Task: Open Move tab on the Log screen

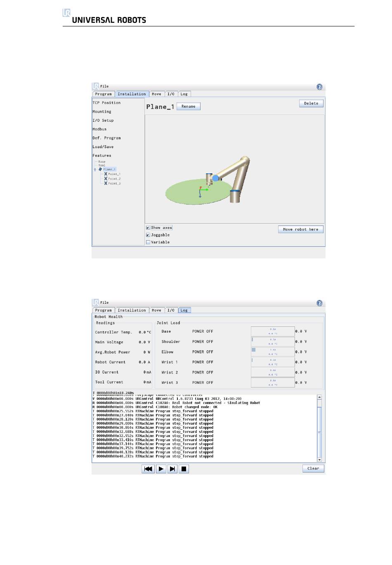Action: [x=156, y=310]
